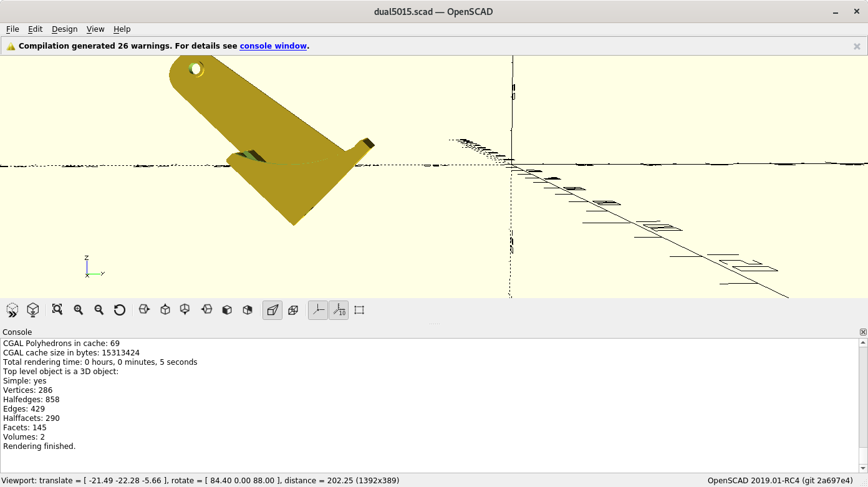868x487 pixels.
Task: Click the console scrollbar down arrow
Action: 863,468
